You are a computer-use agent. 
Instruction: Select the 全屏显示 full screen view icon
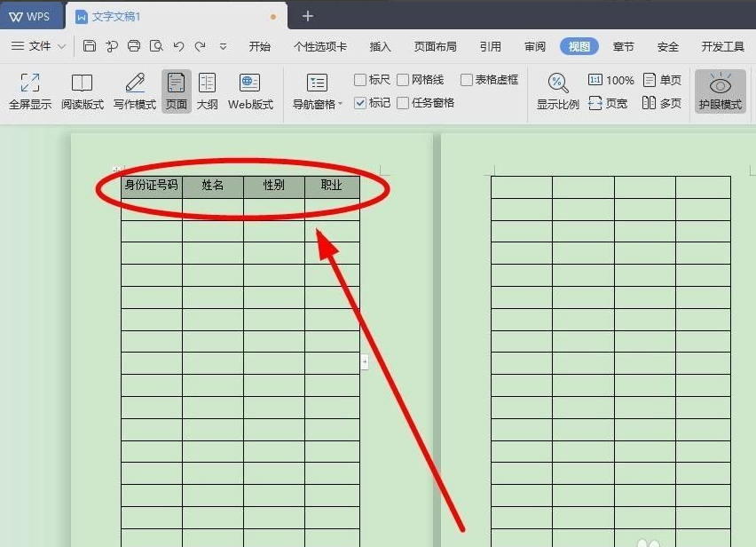[29, 91]
